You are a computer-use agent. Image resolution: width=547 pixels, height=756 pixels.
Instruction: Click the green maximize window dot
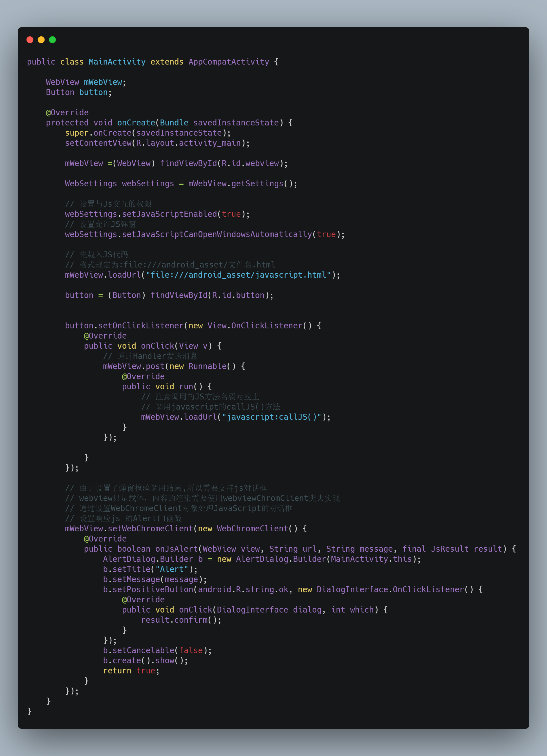click(x=52, y=40)
